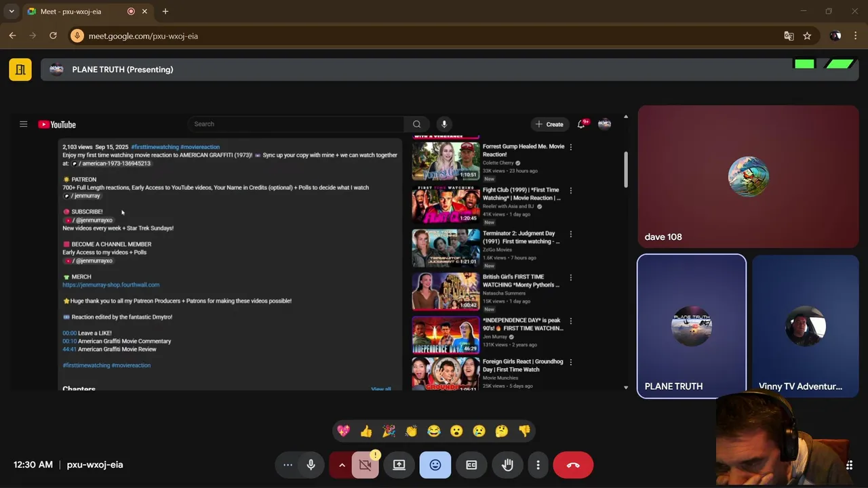Click the YouTube search magnifier button

pos(417,124)
